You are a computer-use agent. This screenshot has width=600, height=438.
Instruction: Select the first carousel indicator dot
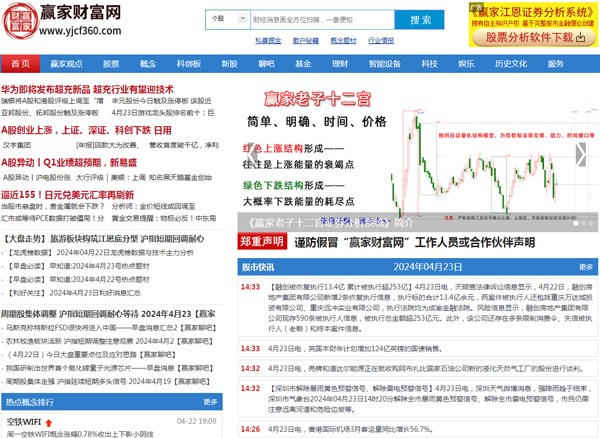coord(576,223)
